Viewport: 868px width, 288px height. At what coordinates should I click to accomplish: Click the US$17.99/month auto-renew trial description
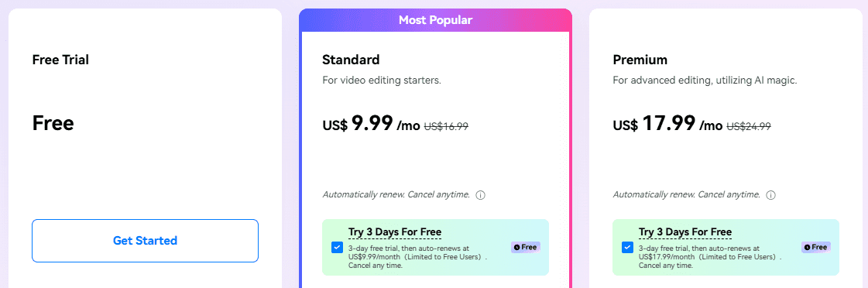710,257
